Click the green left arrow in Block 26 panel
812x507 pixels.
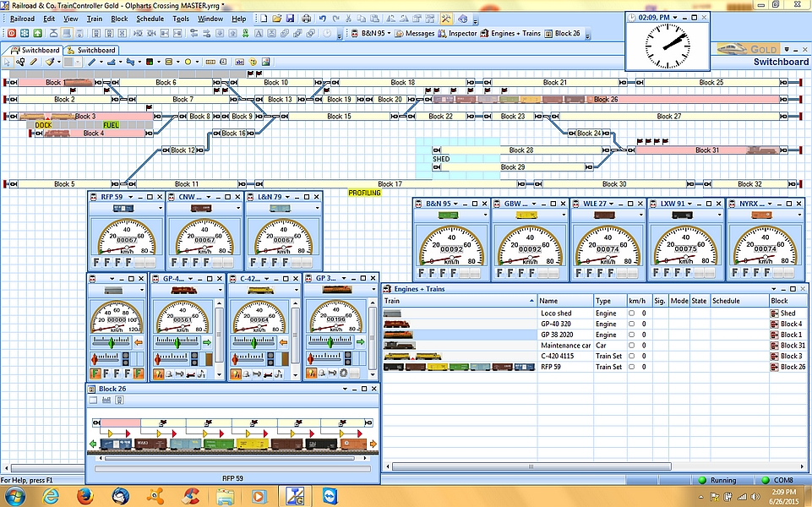93,444
